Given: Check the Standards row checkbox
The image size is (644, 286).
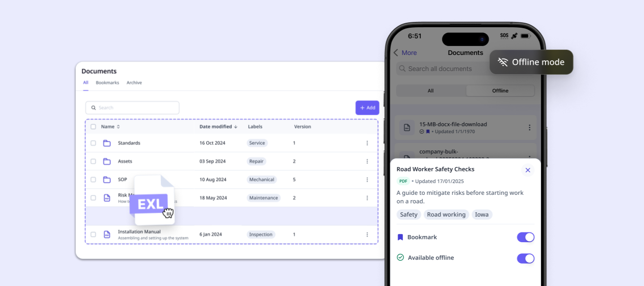Looking at the screenshot, I should click(x=93, y=143).
